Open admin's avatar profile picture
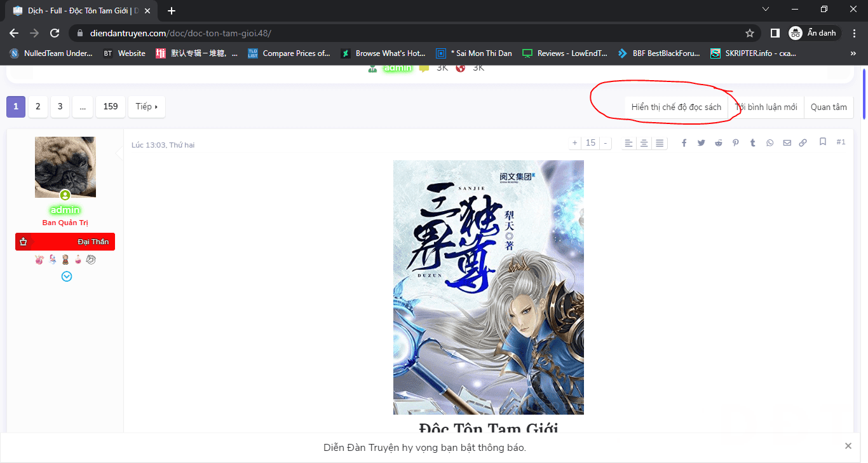This screenshot has height=463, width=868. 65,167
